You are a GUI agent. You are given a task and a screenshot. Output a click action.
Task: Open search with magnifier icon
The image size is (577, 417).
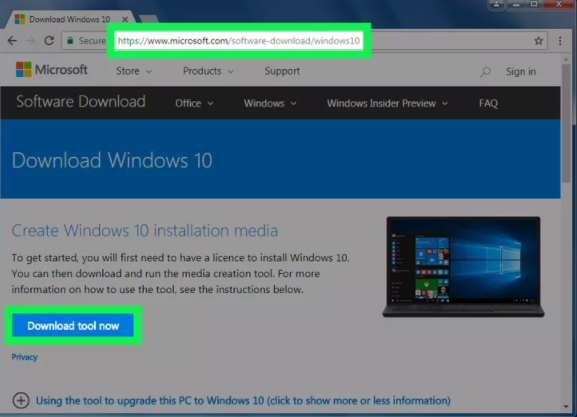485,71
